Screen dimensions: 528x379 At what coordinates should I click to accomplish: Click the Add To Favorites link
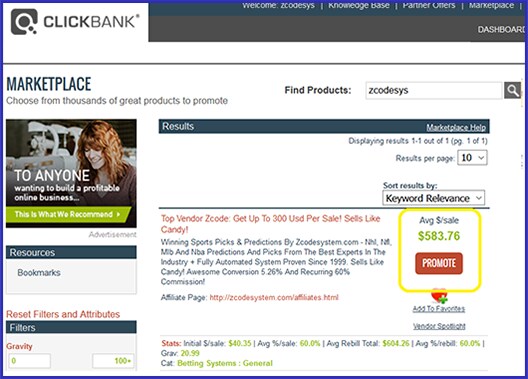pos(439,309)
